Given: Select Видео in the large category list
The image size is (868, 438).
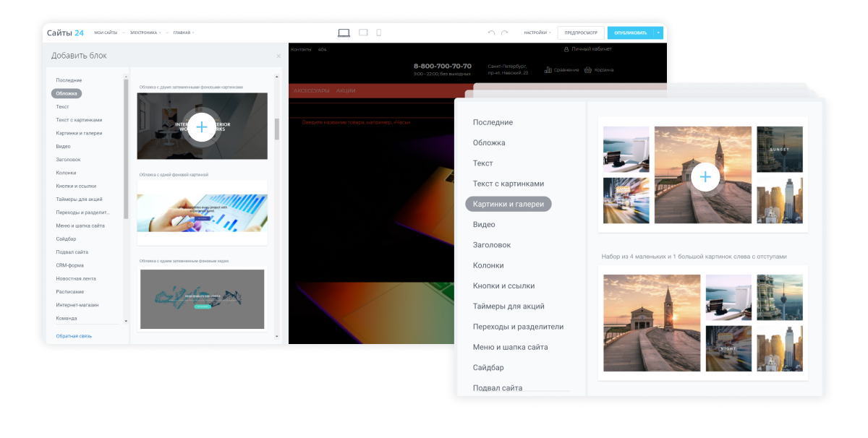Looking at the screenshot, I should pos(484,225).
